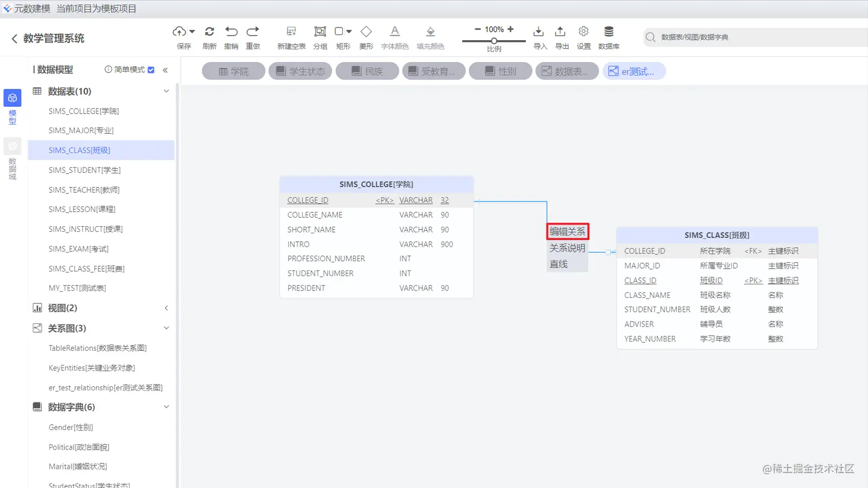Select SIMS_EXAM[考试] in table list

(79, 249)
